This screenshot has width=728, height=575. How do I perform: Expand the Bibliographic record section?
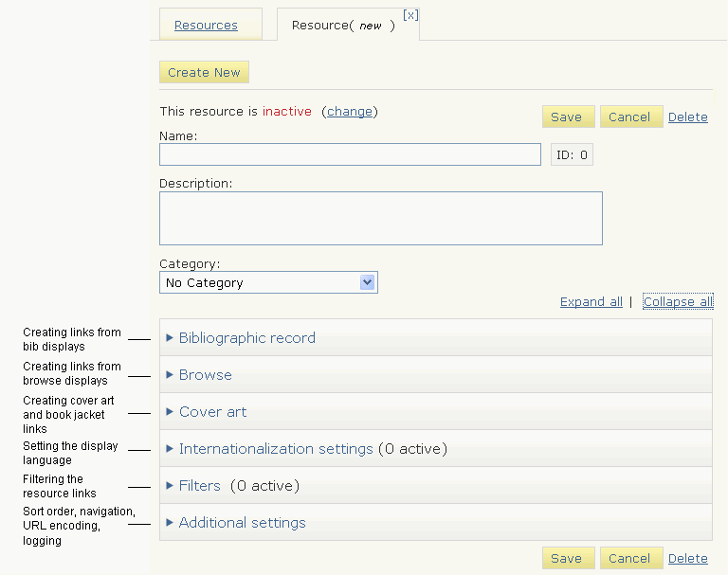pyautogui.click(x=435, y=337)
